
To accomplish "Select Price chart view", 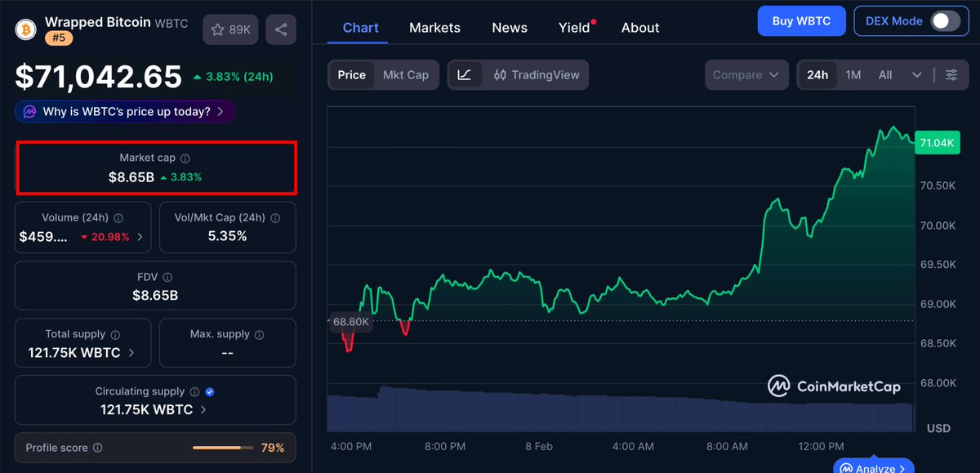I will coord(352,75).
